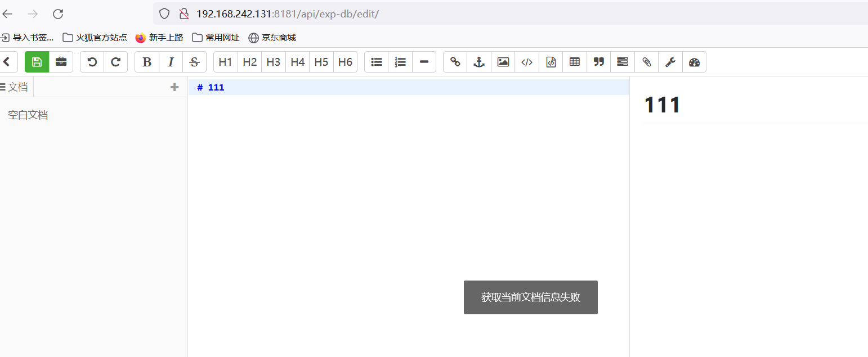Open the 新手上路 bookmark
The width and height of the screenshot is (868, 357).
pyautogui.click(x=160, y=38)
